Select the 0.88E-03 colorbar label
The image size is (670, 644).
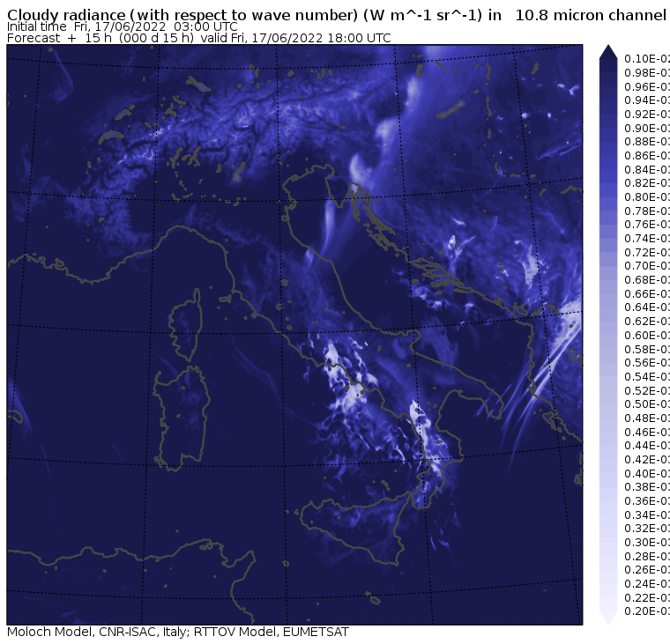[647, 142]
